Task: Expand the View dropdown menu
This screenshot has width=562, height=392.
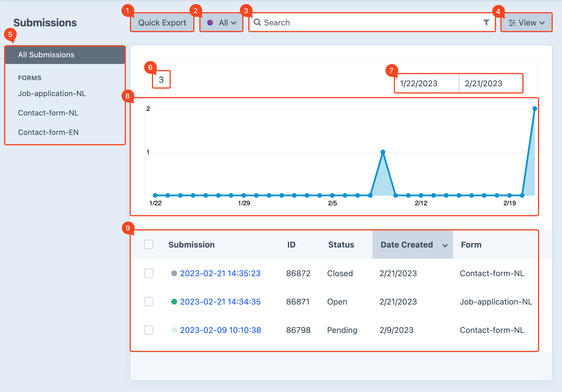Action: point(542,23)
